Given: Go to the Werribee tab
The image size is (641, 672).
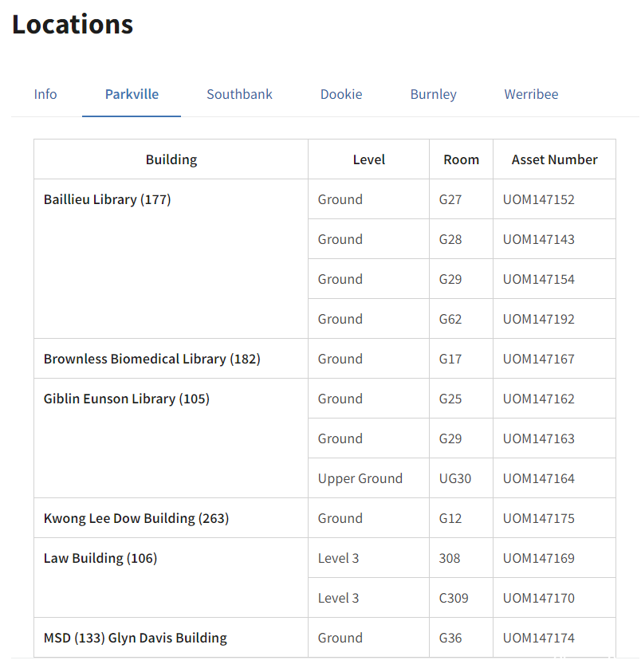Looking at the screenshot, I should [531, 94].
